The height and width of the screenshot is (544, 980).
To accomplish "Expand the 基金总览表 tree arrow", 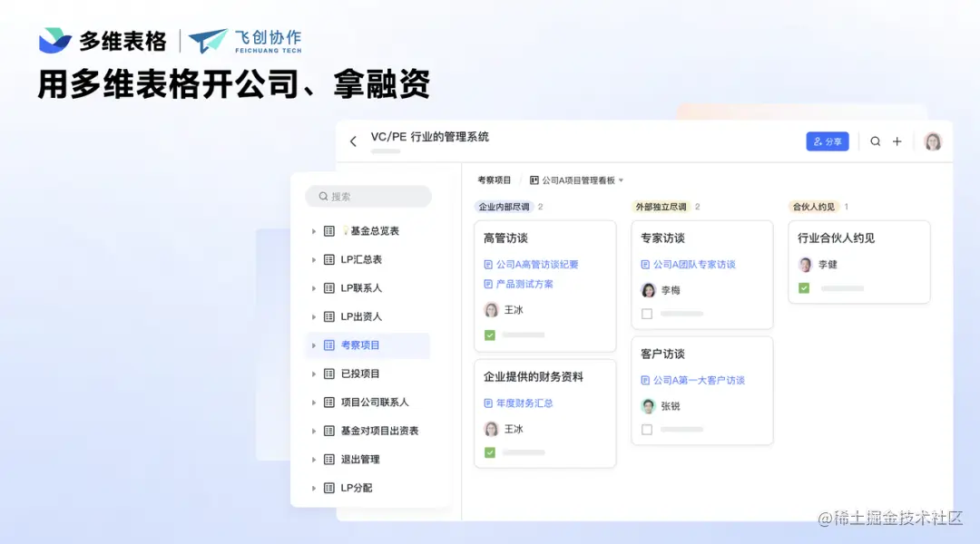I will [314, 231].
